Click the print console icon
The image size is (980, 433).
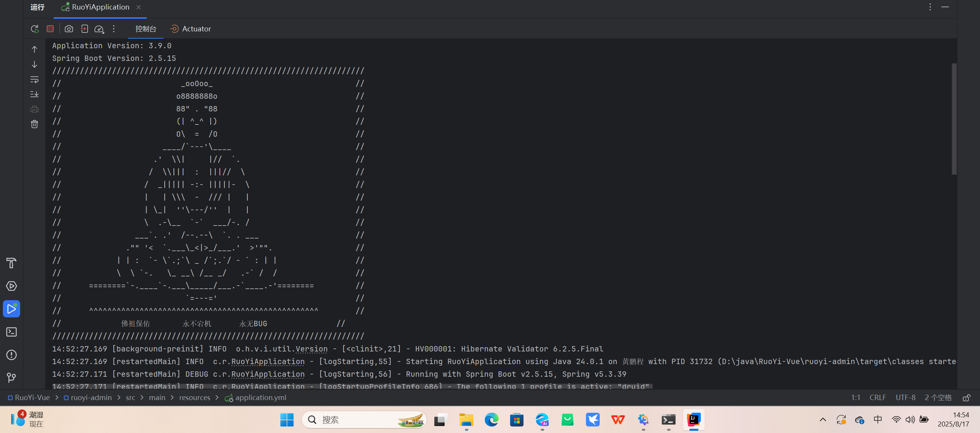tap(34, 109)
